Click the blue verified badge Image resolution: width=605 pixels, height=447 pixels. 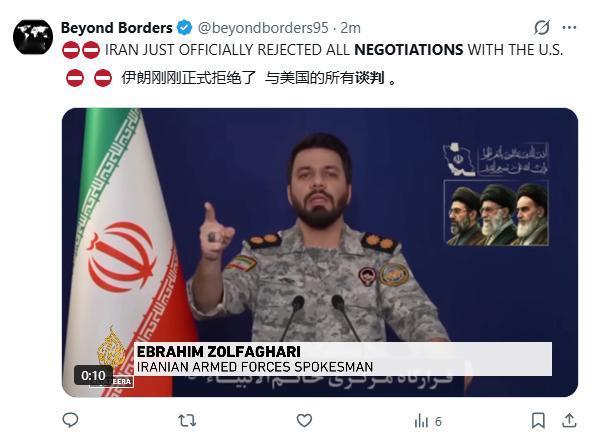[x=184, y=28]
